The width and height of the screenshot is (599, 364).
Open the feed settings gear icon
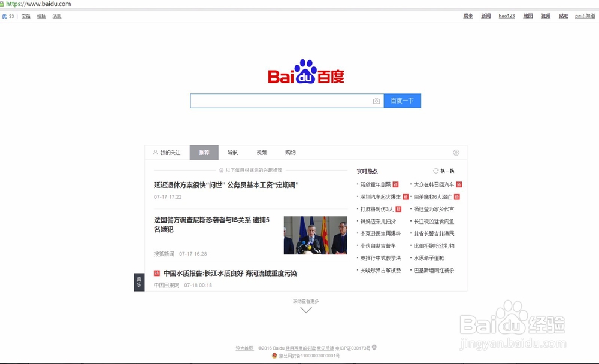pyautogui.click(x=456, y=153)
